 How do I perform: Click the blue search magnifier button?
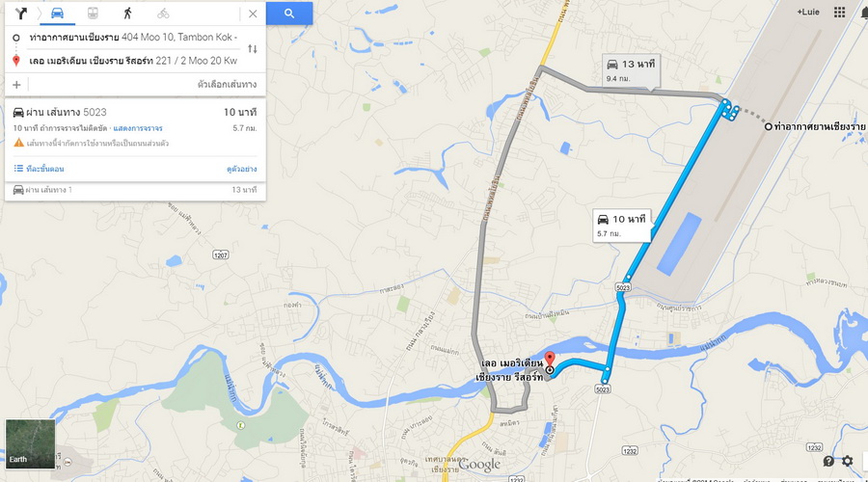click(289, 13)
